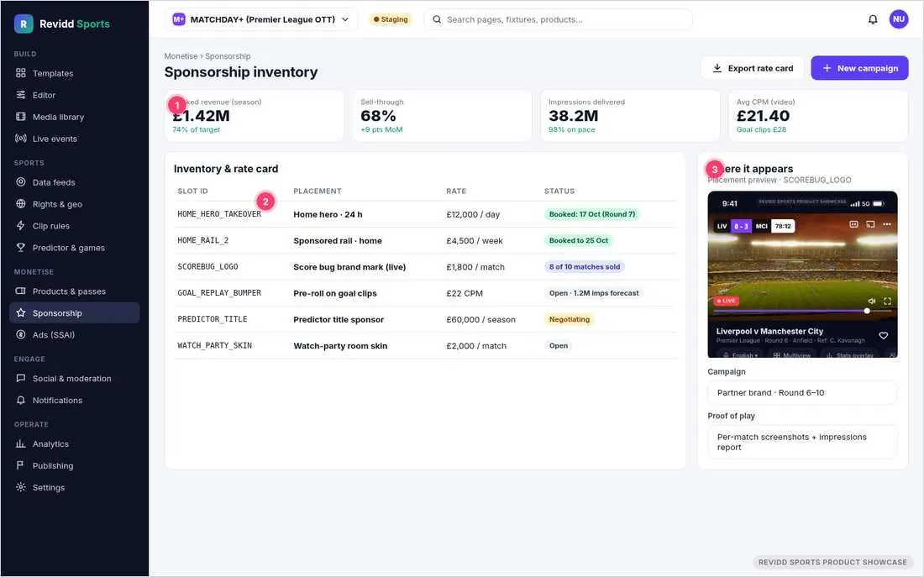Click the stadium video thumbnail

(802, 265)
